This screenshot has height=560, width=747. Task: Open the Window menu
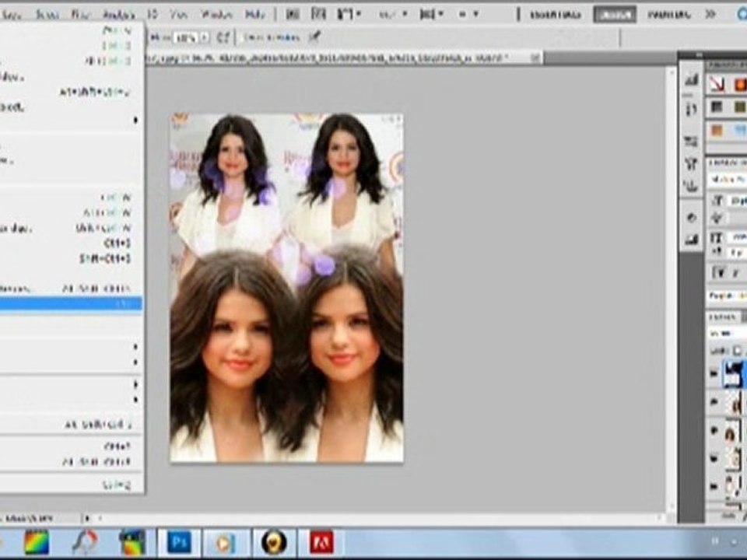(216, 15)
